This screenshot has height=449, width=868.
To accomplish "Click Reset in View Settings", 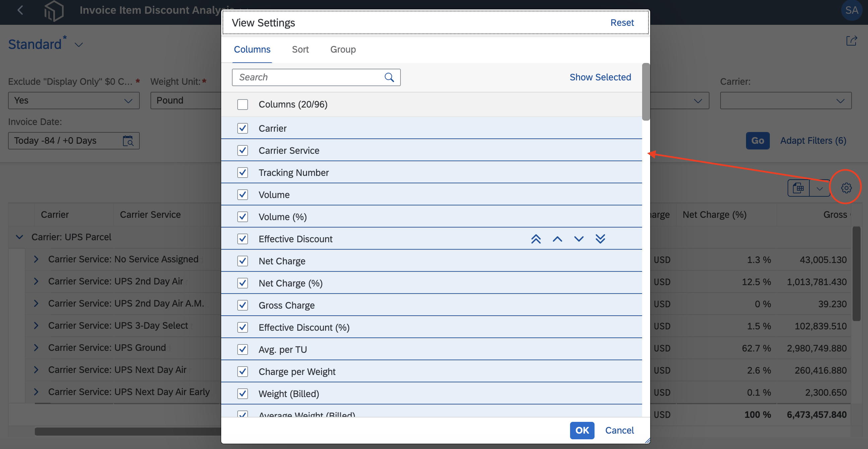I will click(x=622, y=22).
